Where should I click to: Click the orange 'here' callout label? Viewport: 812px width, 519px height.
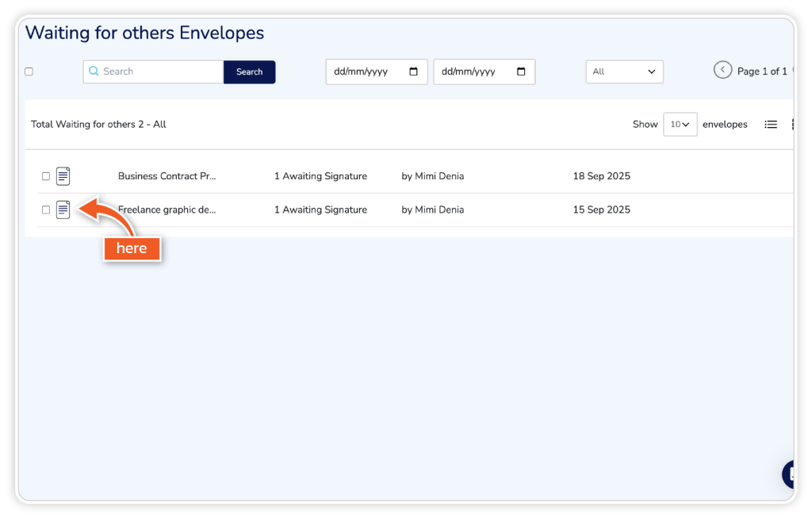click(132, 248)
